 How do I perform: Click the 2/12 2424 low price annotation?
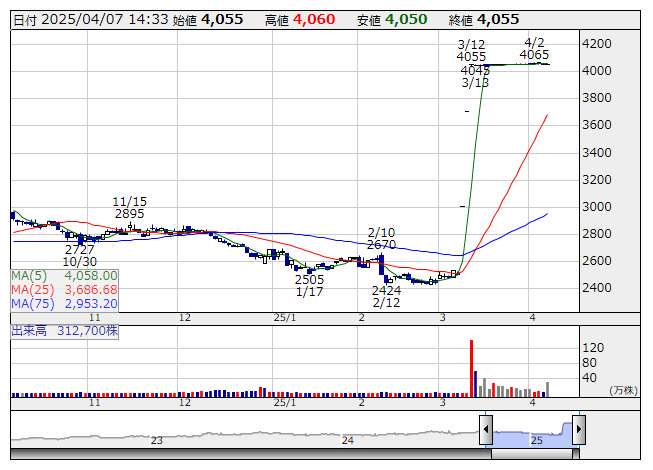387,297
